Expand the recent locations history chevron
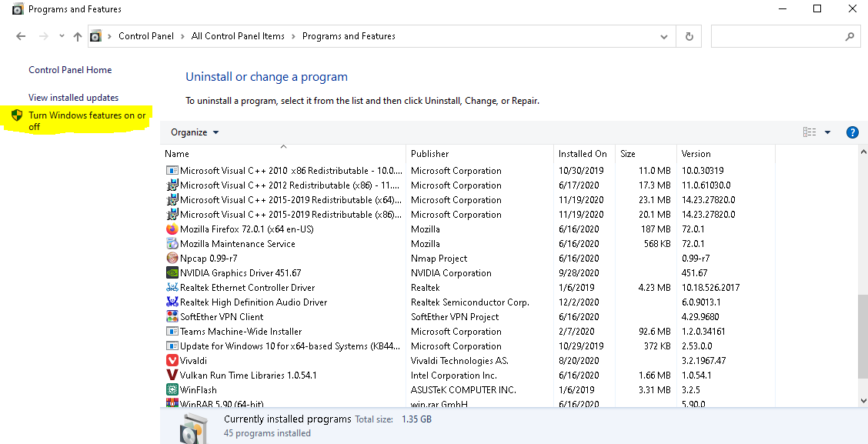 [61, 35]
